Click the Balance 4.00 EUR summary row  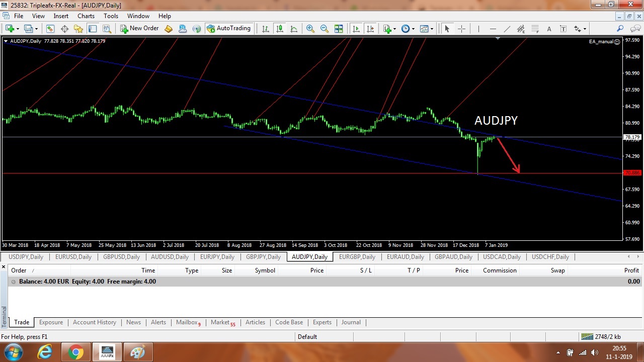[x=325, y=282]
